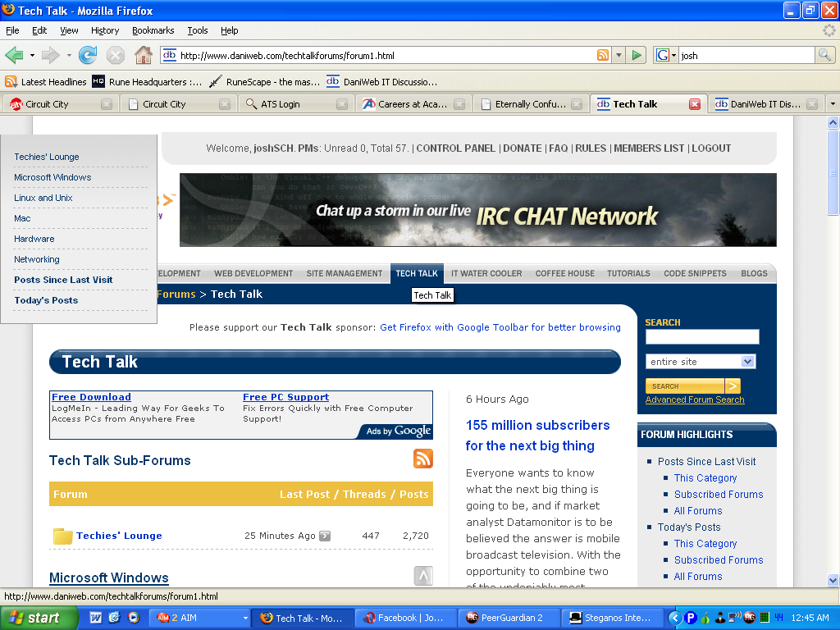This screenshot has width=840, height=630.
Task: Open the Google search engine selector
Action: tap(666, 55)
